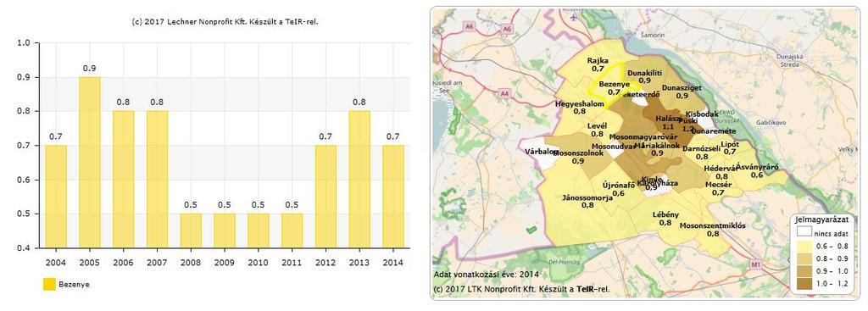Click the 2014 bar in the chart
Image resolution: width=868 pixels, height=311 pixels.
click(393, 197)
